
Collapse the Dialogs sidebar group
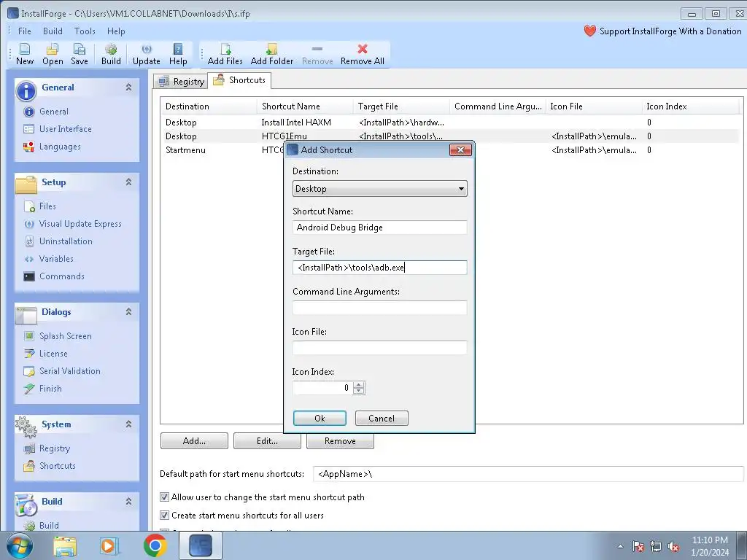[x=128, y=312]
